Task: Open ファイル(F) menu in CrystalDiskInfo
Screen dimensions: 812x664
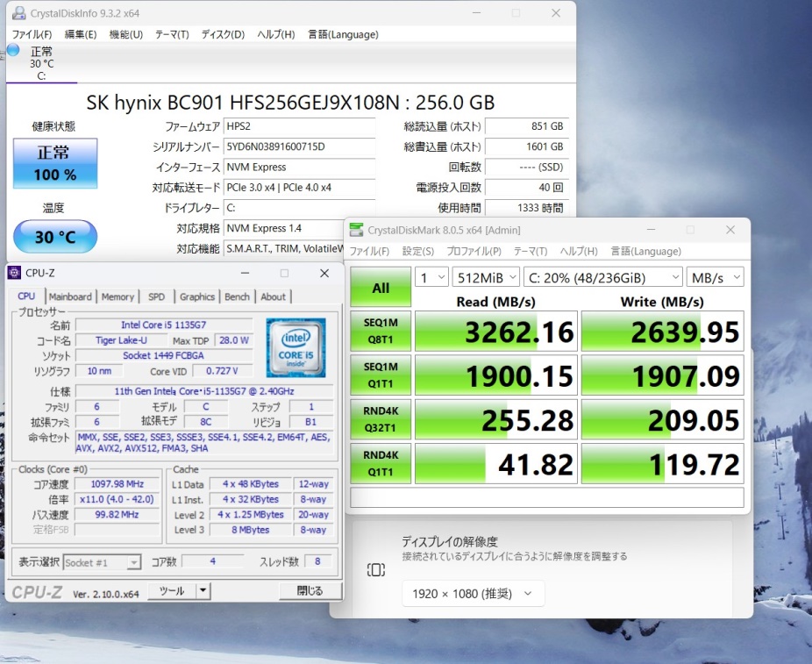Action: tap(32, 35)
